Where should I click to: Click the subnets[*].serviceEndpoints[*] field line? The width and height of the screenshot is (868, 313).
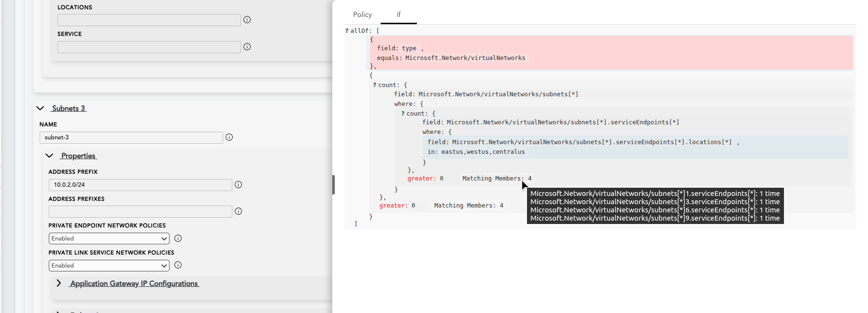coord(551,122)
